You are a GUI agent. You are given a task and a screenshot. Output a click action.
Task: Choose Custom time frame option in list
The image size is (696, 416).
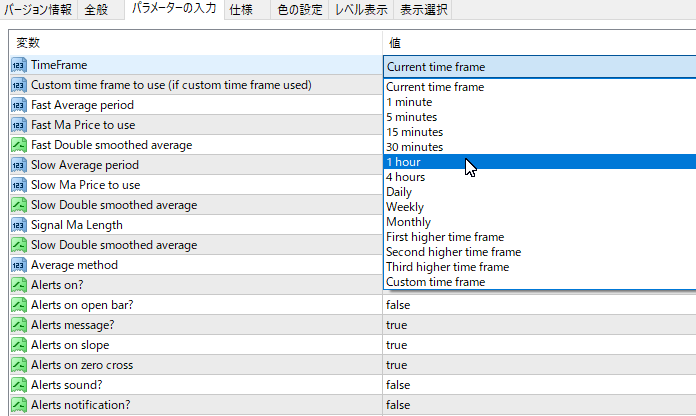(x=435, y=282)
